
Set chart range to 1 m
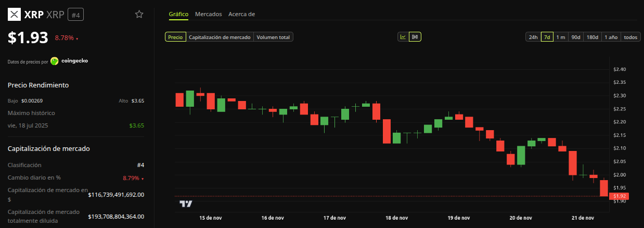[561, 37]
